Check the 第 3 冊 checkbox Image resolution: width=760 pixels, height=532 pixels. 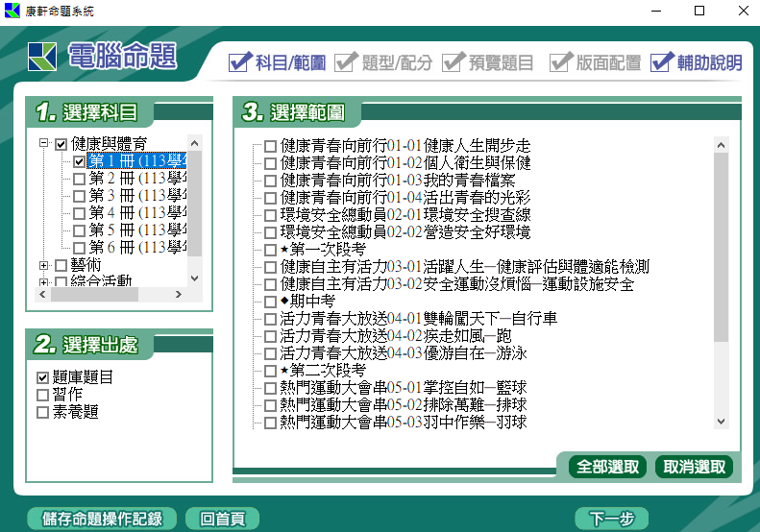[79, 196]
